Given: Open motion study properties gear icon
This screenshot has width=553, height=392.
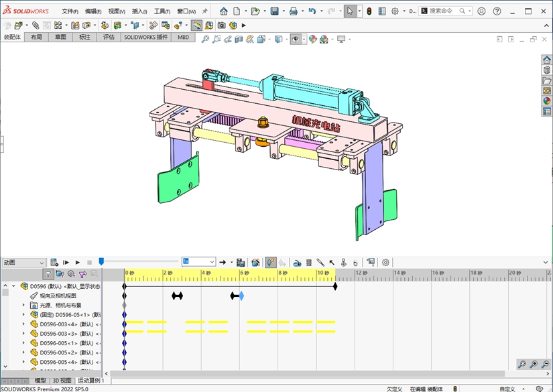Looking at the screenshot, I should pos(385,262).
